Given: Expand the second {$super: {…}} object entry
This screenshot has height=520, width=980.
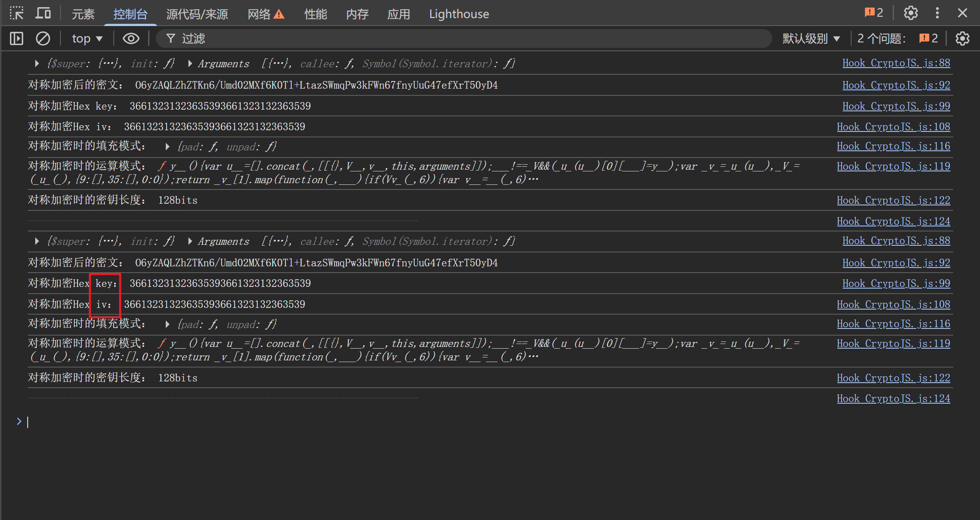Looking at the screenshot, I should [37, 241].
